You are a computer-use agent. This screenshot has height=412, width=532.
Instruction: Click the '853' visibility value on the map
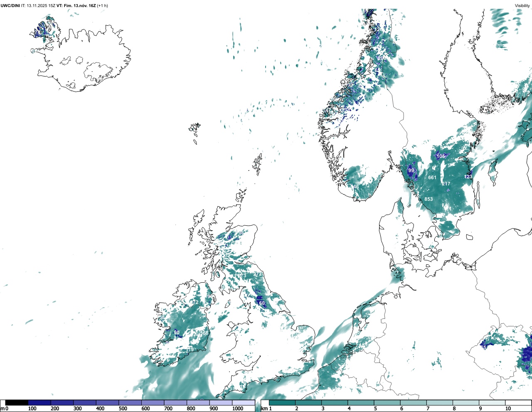click(429, 199)
